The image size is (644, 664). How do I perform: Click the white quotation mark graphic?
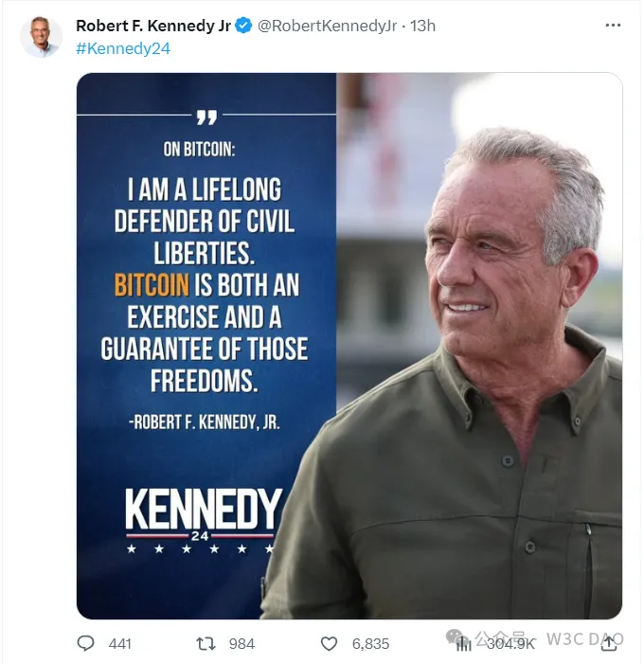pyautogui.click(x=206, y=117)
